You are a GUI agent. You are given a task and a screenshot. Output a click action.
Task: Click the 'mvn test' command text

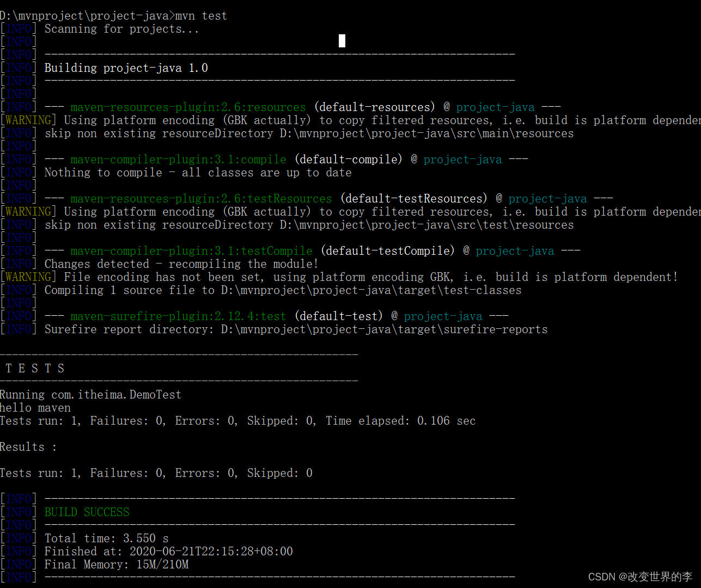[x=201, y=16]
